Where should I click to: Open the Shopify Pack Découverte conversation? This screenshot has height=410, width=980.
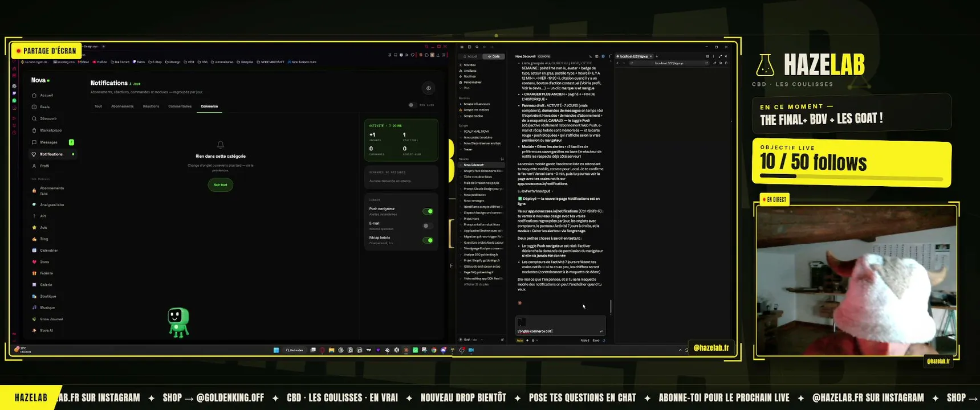point(482,171)
